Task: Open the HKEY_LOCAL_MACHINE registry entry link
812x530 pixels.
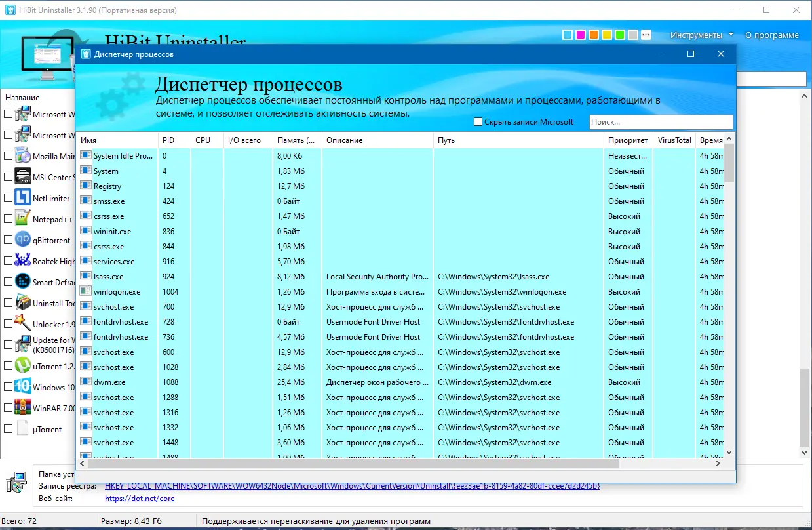Action: [x=352, y=486]
